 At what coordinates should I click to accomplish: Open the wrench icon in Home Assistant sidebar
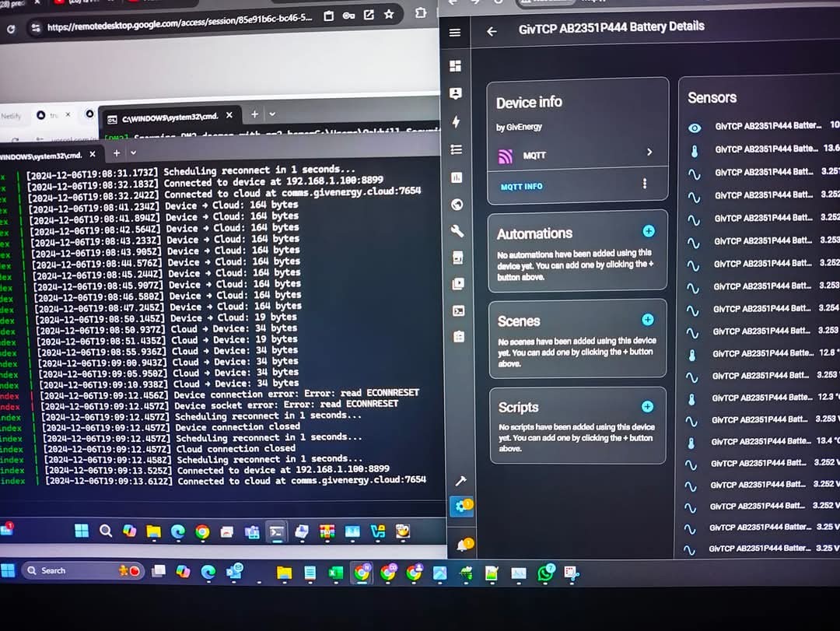pos(457,231)
